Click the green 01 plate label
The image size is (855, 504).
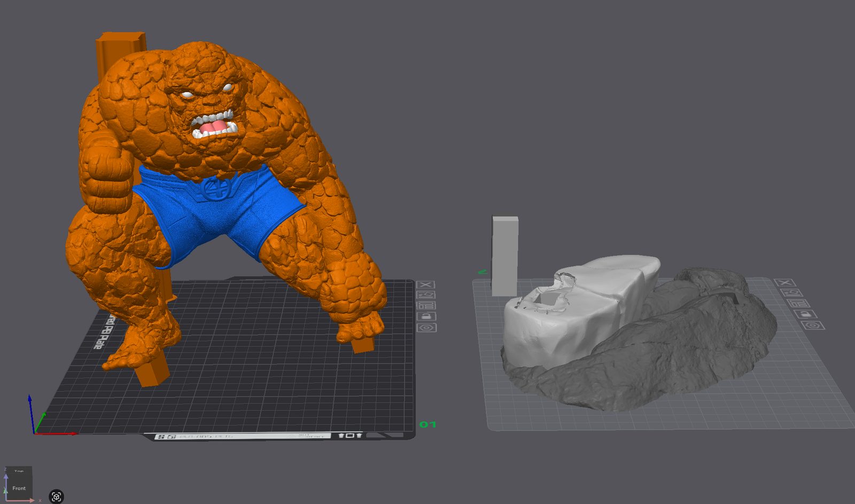(x=428, y=424)
